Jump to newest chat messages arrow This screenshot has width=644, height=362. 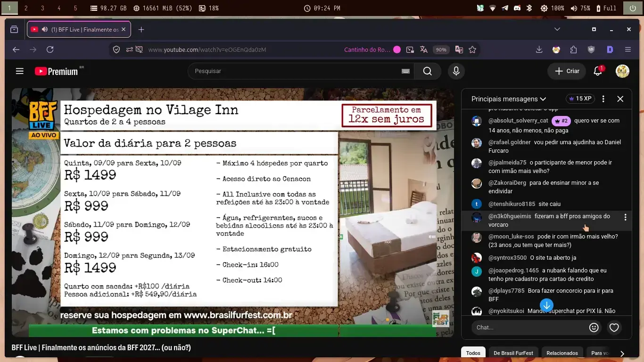tap(546, 305)
